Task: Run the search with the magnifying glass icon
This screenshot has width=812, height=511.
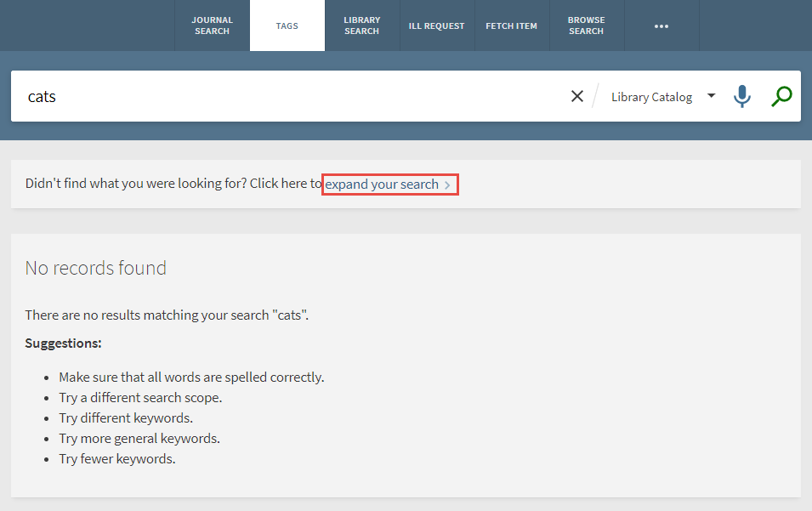Action: [x=781, y=97]
